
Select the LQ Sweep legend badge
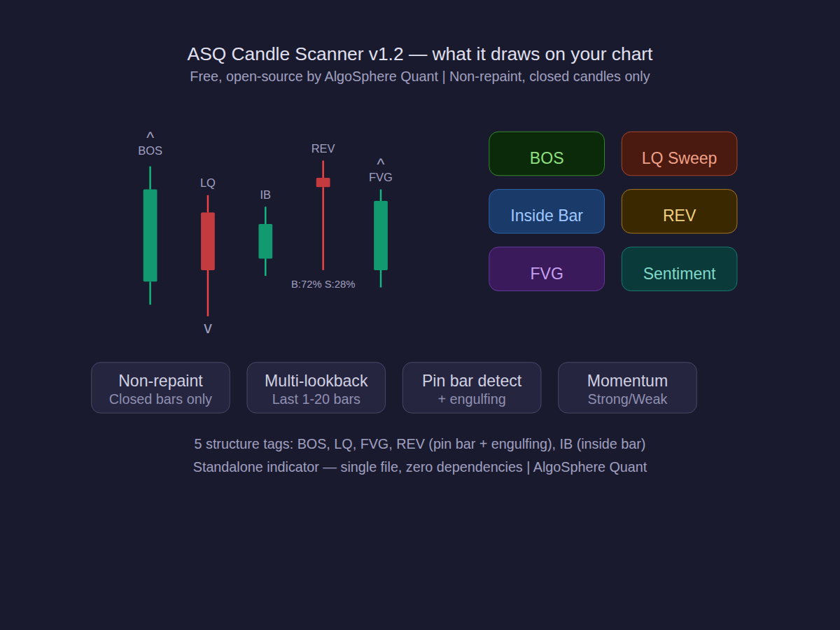tap(679, 154)
